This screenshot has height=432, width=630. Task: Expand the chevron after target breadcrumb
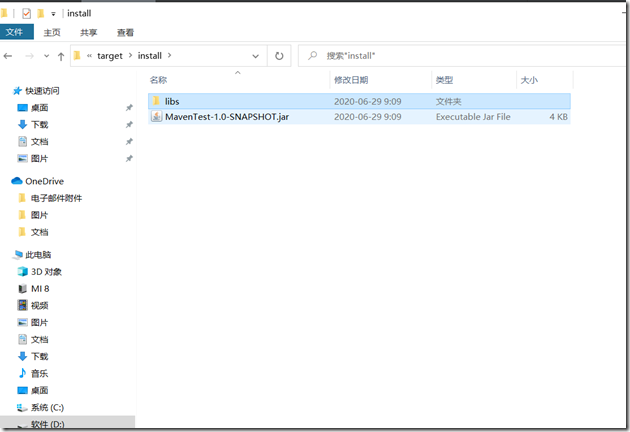click(x=130, y=55)
